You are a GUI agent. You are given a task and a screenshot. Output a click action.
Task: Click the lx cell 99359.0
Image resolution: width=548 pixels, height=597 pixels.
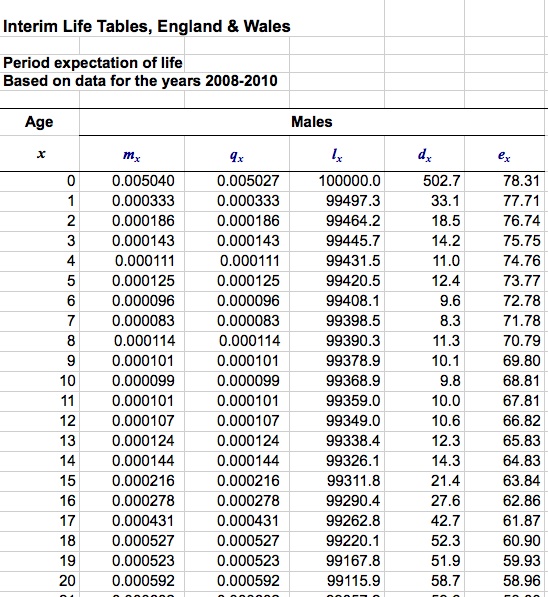353,401
